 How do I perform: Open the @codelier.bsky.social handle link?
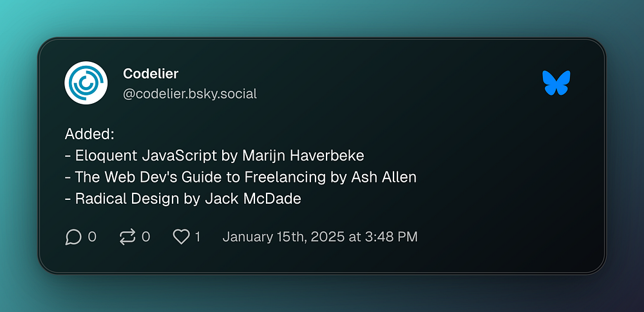click(x=189, y=94)
